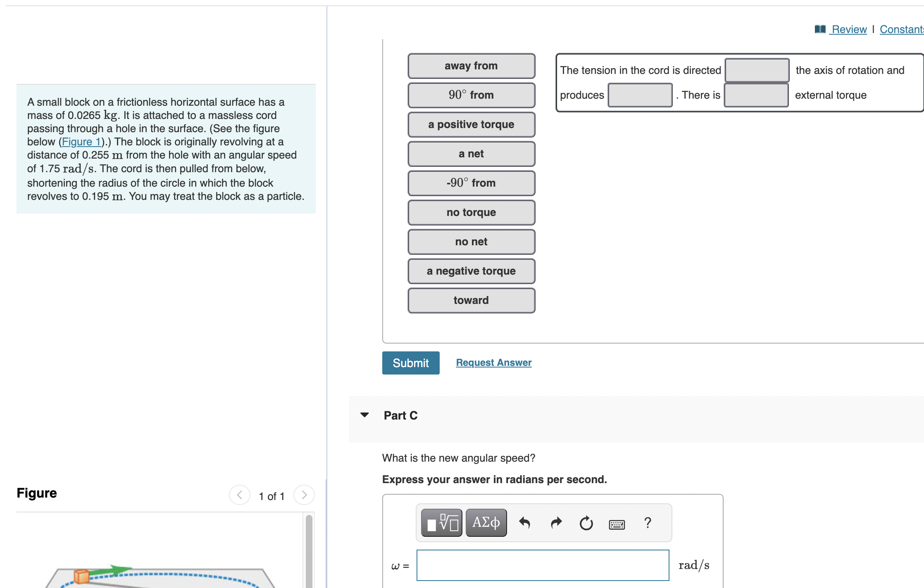The image size is (924, 588).
Task: Click the undo arrow icon
Action: coord(524,523)
